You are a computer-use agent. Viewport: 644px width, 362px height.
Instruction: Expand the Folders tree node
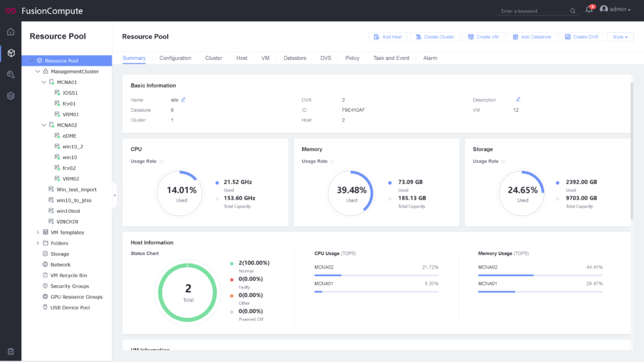(x=37, y=243)
